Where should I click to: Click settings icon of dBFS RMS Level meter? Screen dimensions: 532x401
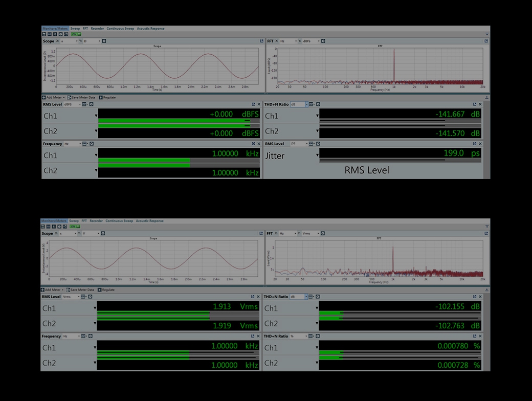tap(91, 104)
